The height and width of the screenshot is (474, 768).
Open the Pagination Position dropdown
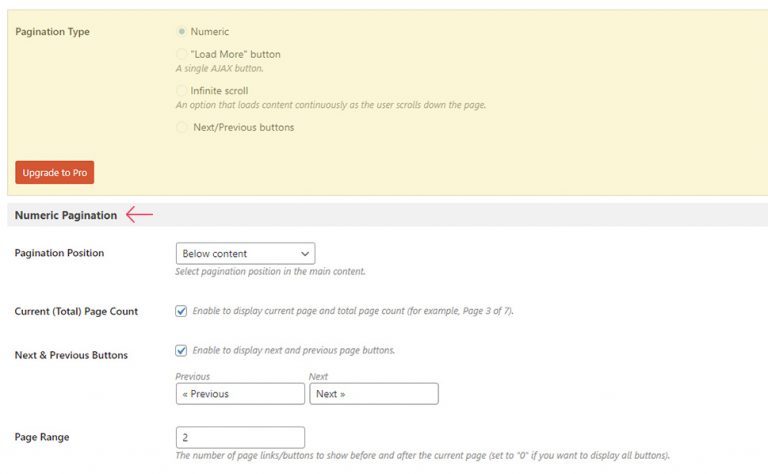[x=245, y=254]
